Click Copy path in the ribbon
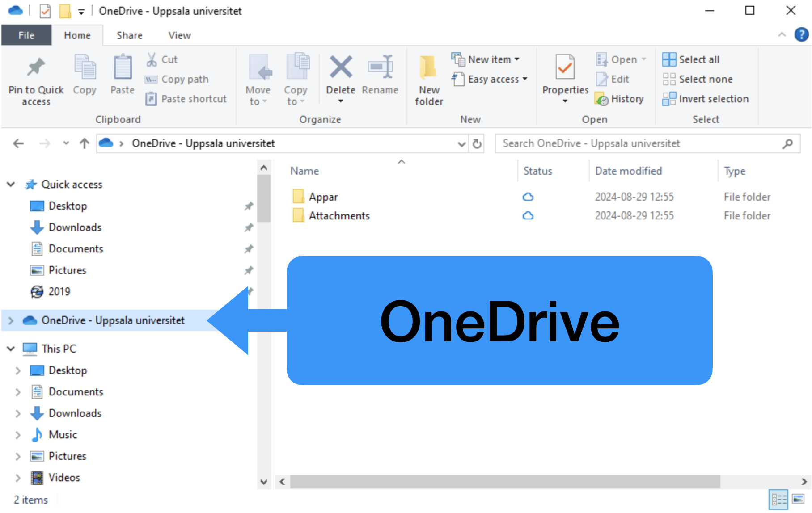The image size is (812, 513). click(x=177, y=79)
